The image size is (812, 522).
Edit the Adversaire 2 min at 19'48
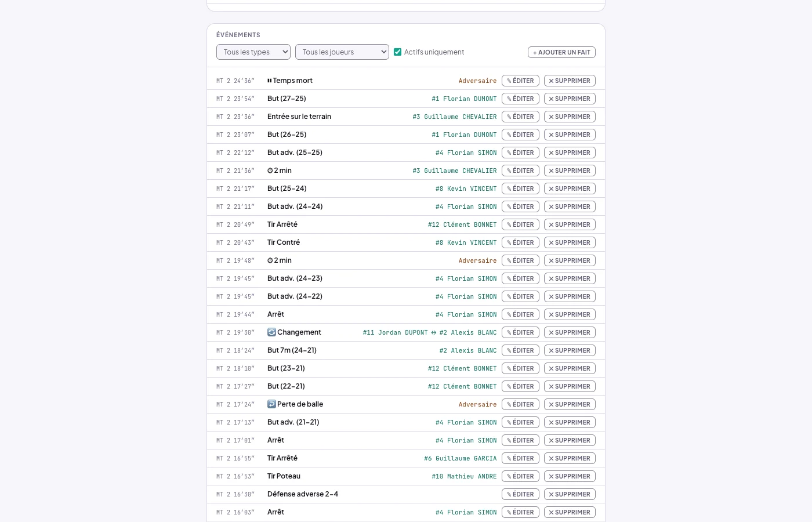[x=521, y=260]
